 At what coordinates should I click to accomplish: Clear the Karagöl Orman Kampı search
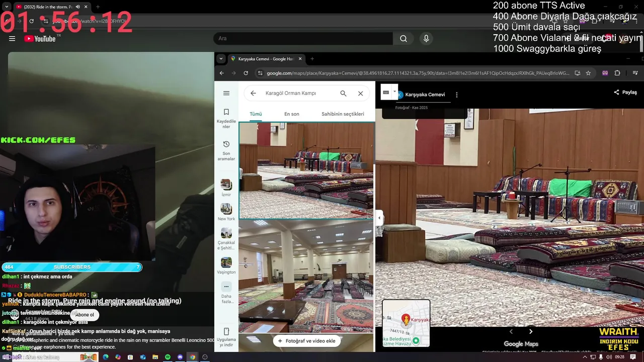pos(360,93)
